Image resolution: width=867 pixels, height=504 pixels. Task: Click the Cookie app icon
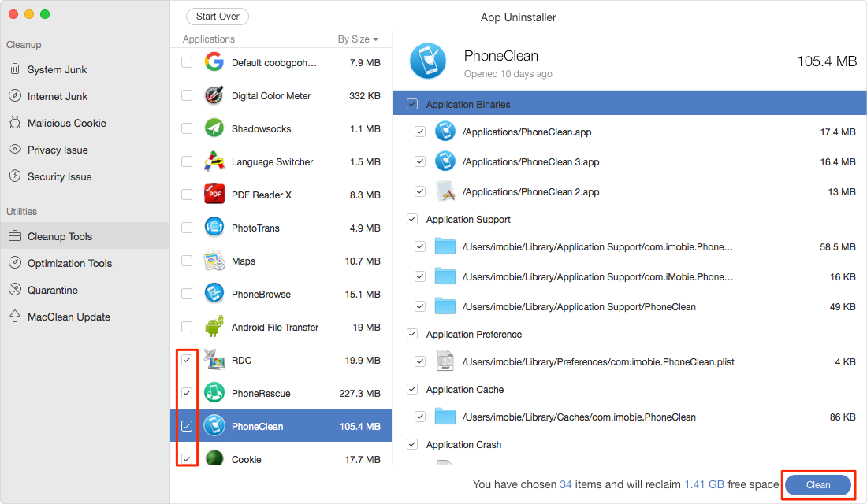(x=214, y=458)
